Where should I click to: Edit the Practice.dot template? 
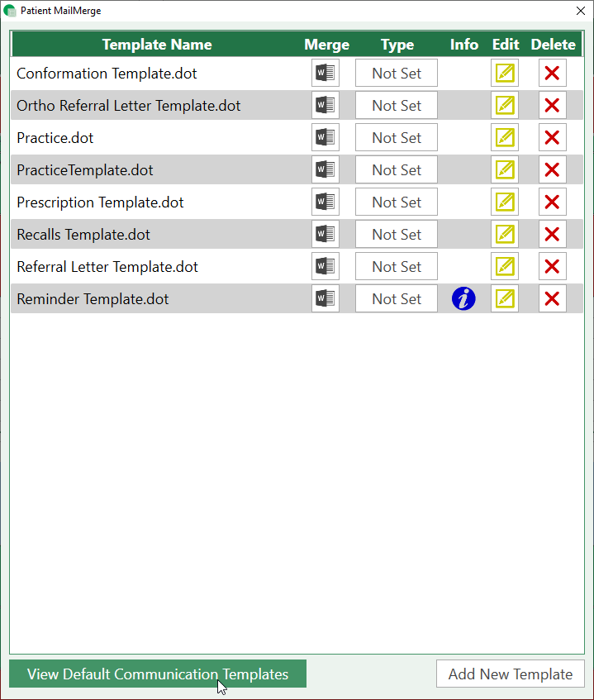click(x=504, y=137)
